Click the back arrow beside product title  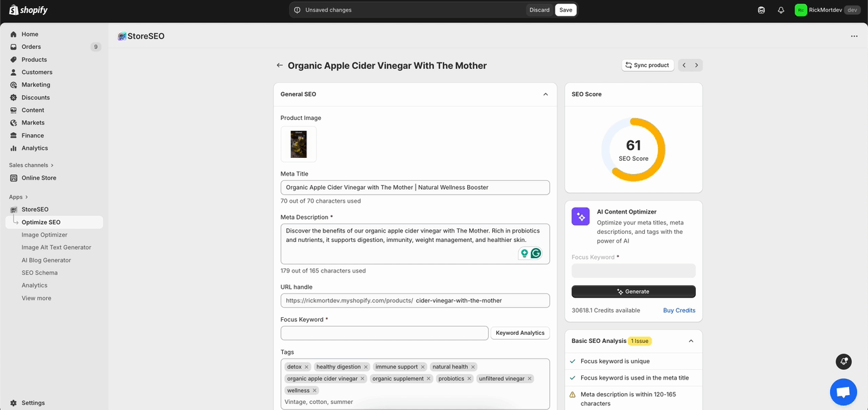(x=279, y=66)
